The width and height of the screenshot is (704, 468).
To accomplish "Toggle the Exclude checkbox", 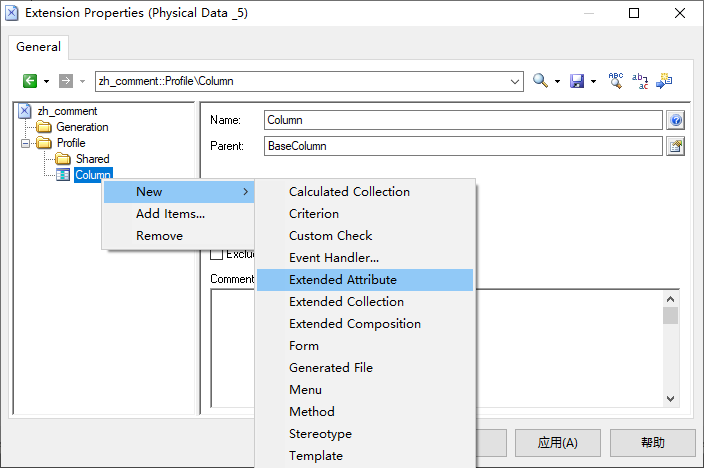I will [216, 254].
